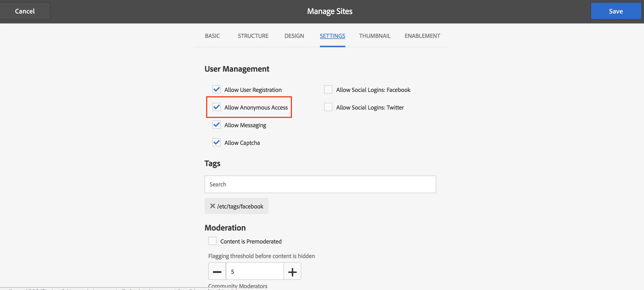Open the STRUCTURE tab
Viewport: 644px width, 290px height.
(x=253, y=36)
